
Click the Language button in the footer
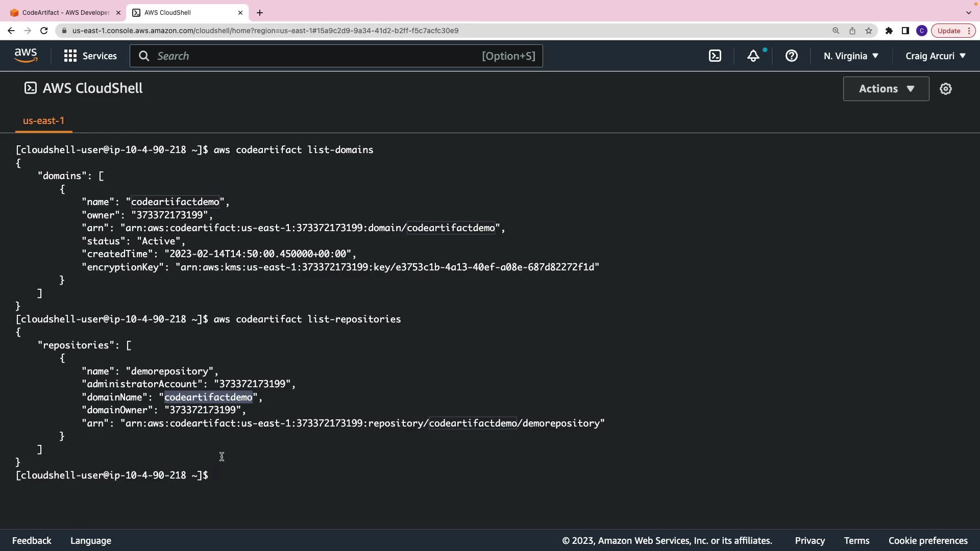[x=91, y=540]
